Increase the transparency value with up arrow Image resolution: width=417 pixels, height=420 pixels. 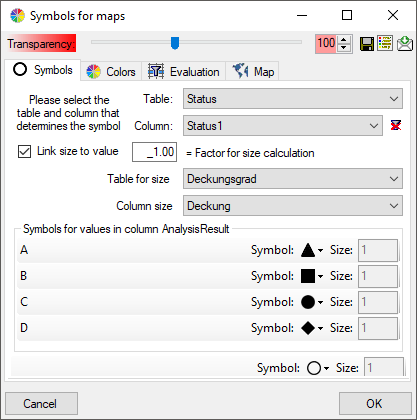pyautogui.click(x=344, y=40)
